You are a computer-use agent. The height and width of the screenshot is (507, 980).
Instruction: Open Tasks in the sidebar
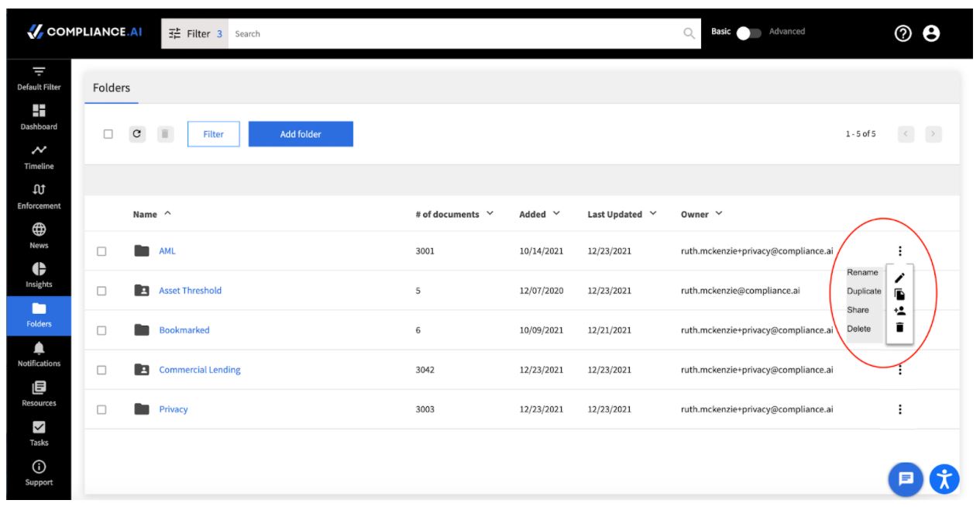39,433
